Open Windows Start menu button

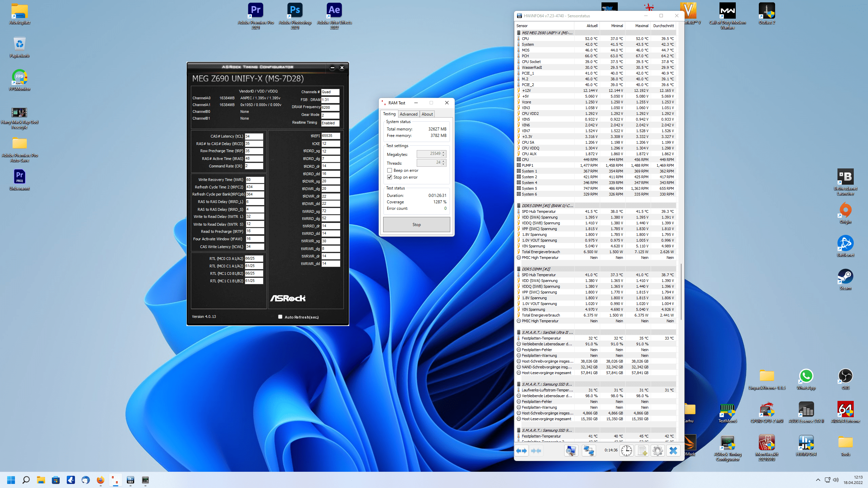(x=11, y=480)
